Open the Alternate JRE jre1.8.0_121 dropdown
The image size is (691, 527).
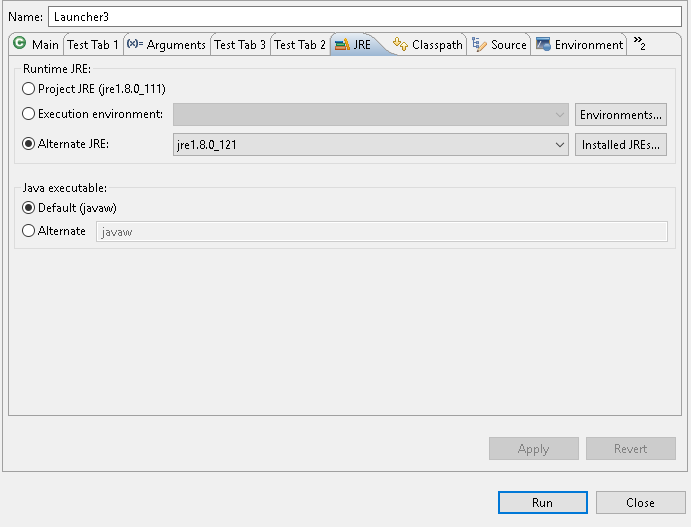(x=370, y=145)
